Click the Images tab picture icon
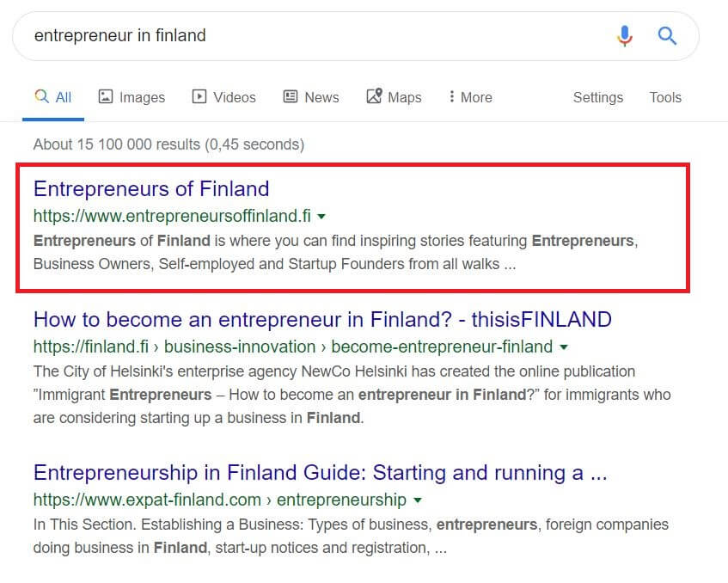Viewport: 728px width, 583px height. [x=106, y=96]
